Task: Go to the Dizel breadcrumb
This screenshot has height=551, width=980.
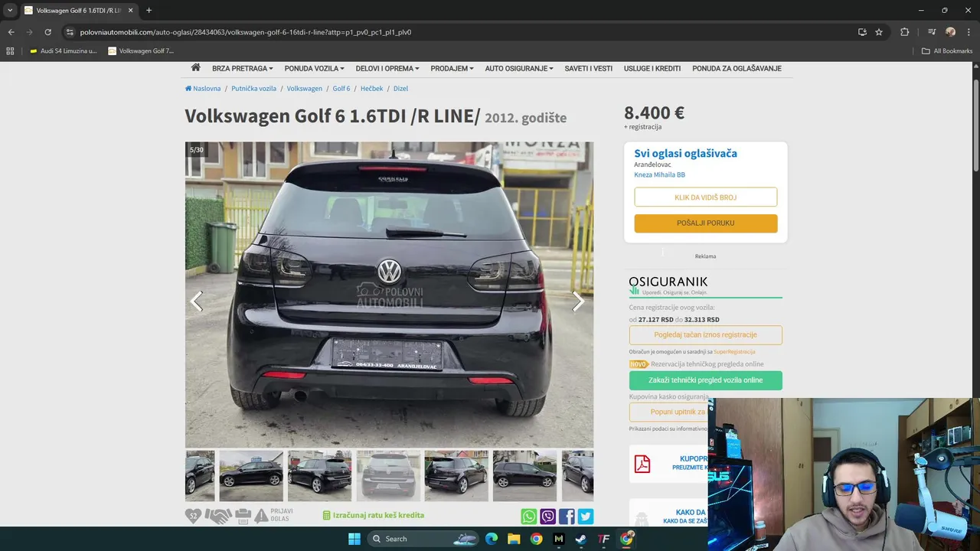Action: (x=400, y=89)
